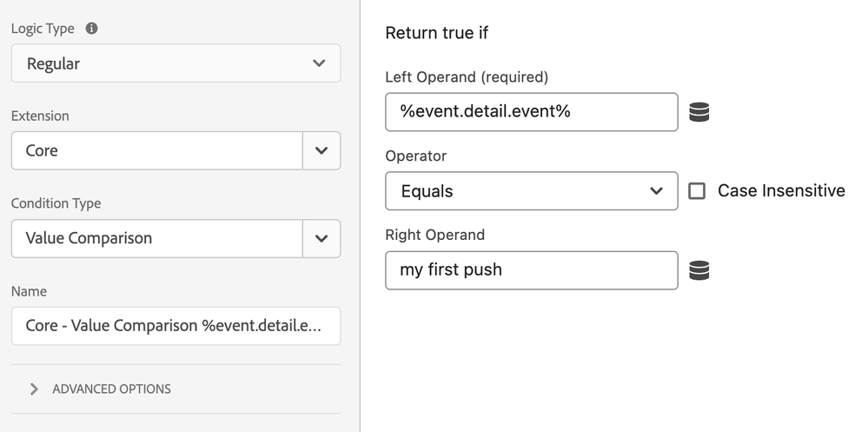Screen dimensions: 868x432
Task: Click the chevron arrow in Logic Type field
Action: pos(319,63)
